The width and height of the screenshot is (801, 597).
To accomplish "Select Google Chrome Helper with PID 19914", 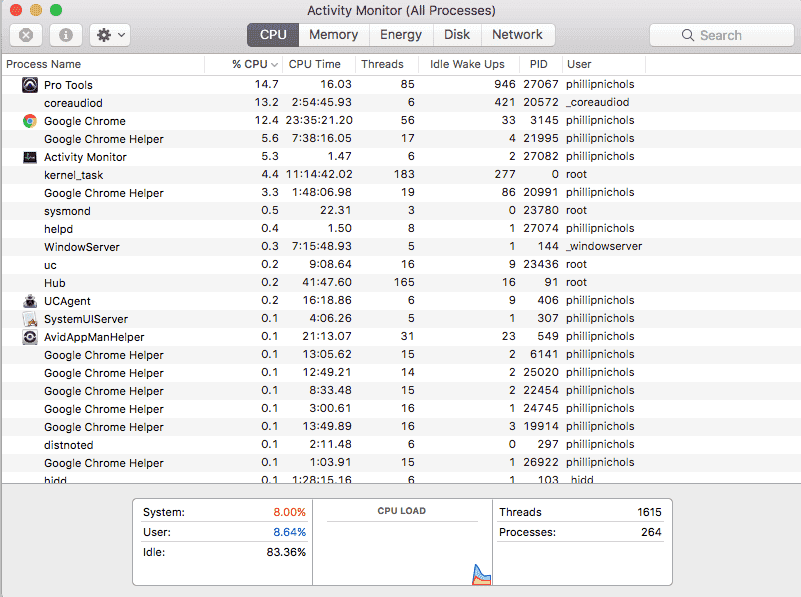I will tap(402, 427).
